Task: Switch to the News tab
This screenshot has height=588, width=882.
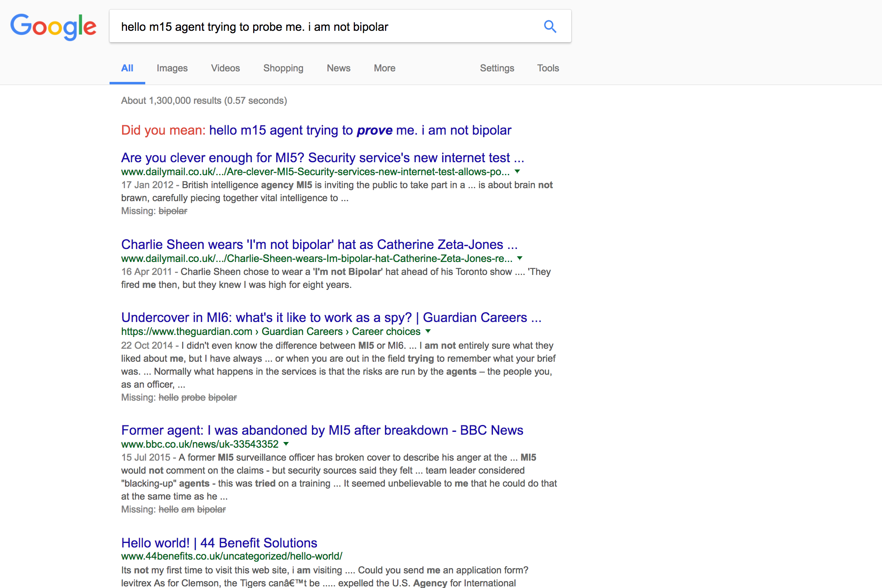Action: (x=338, y=68)
